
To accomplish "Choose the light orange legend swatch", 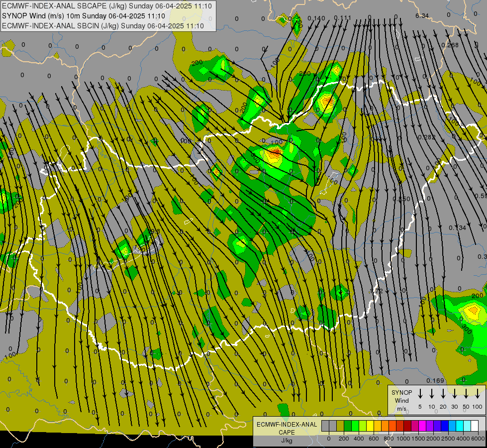I will click(385, 426).
